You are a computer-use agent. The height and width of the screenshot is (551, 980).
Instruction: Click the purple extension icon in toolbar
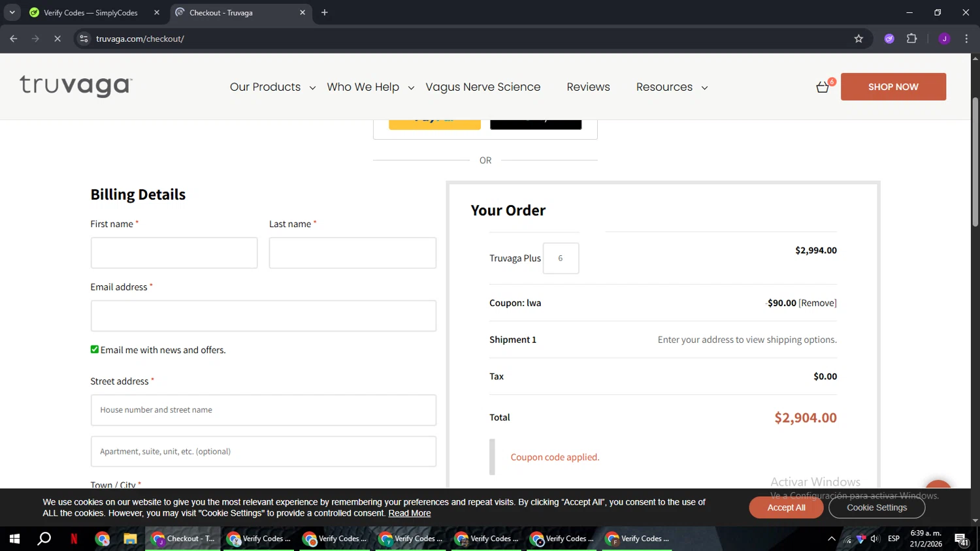point(889,39)
